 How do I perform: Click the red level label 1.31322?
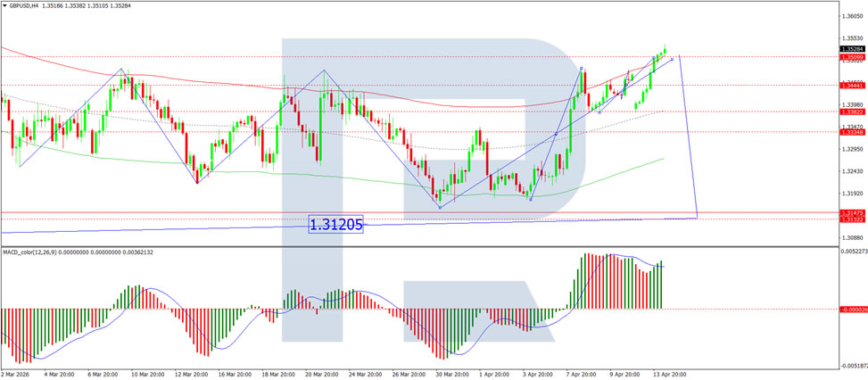(853, 219)
